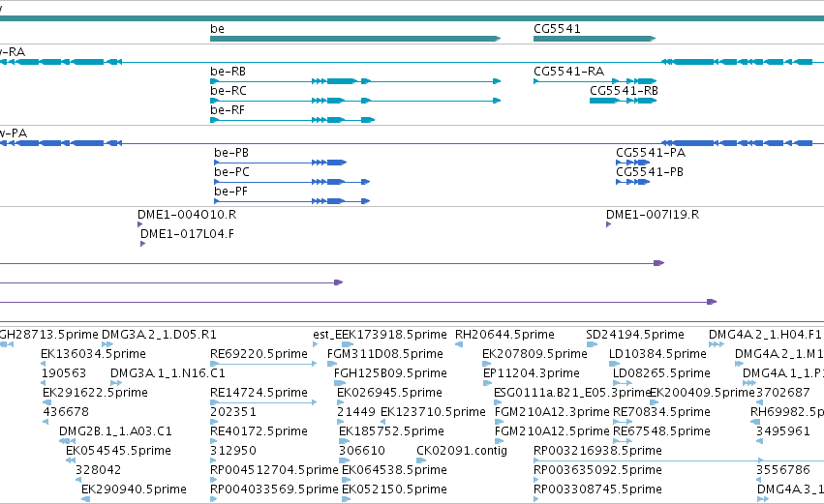The width and height of the screenshot is (824, 504).
Task: Select the DMG2B.1_1.A03.C1 label
Action: click(x=115, y=432)
